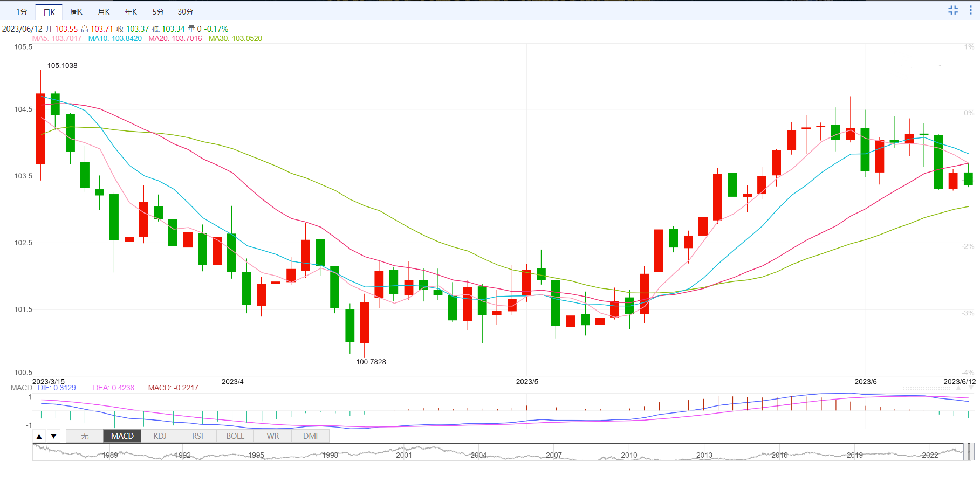Show the RSI indicator
Viewport: 980px width, 482px height.
point(197,436)
